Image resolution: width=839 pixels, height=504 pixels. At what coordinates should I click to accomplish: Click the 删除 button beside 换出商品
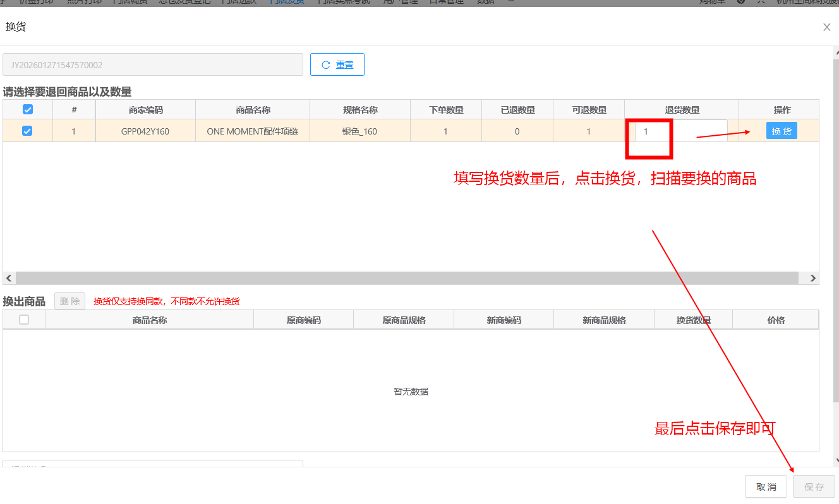[69, 301]
